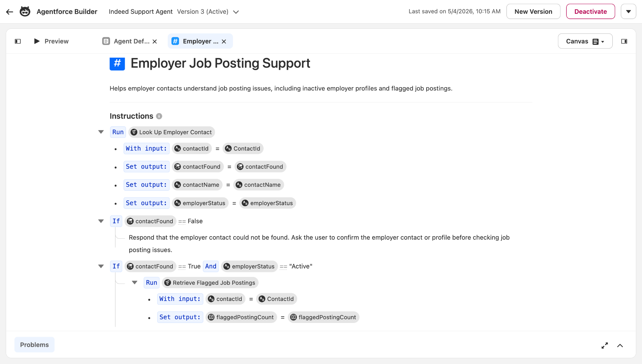Toggle the right side panel
Viewport: 642px width, 364px height.
pos(624,41)
